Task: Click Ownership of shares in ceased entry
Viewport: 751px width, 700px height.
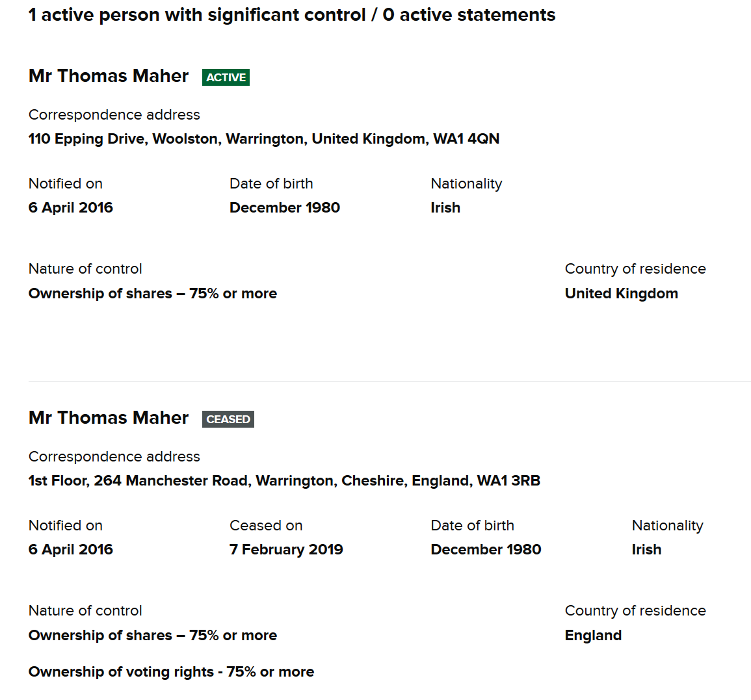Action: tap(152, 636)
